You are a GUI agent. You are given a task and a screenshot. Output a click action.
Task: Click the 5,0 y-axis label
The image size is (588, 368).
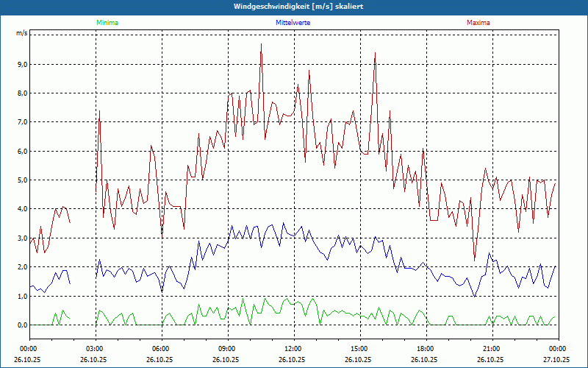(x=22, y=180)
